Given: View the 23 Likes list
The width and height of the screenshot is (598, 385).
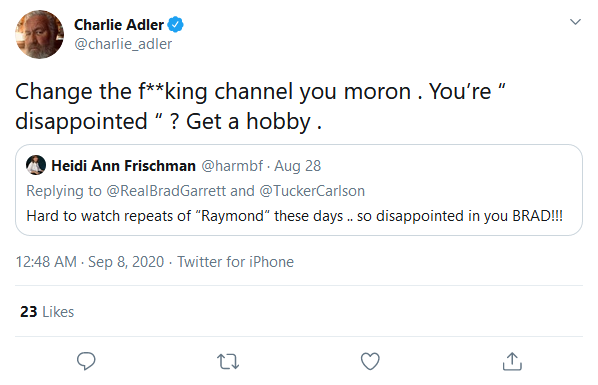Looking at the screenshot, I should click(x=47, y=312).
